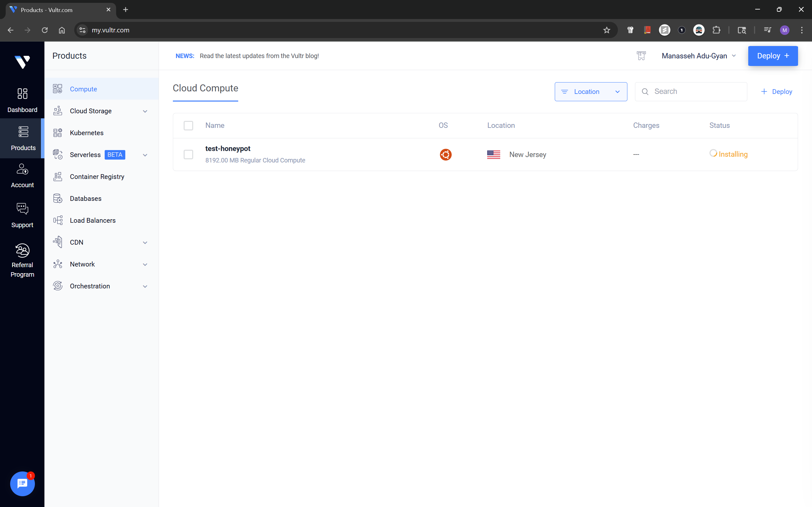This screenshot has height=507, width=812.
Task: Open the test-honeypot instance
Action: pyautogui.click(x=227, y=148)
